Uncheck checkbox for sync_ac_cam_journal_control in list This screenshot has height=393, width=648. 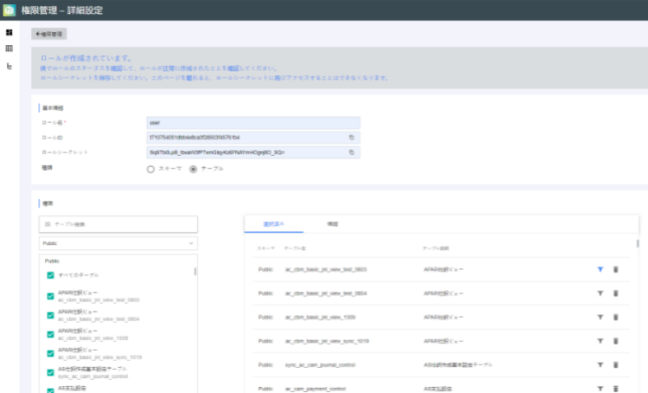[x=50, y=372]
